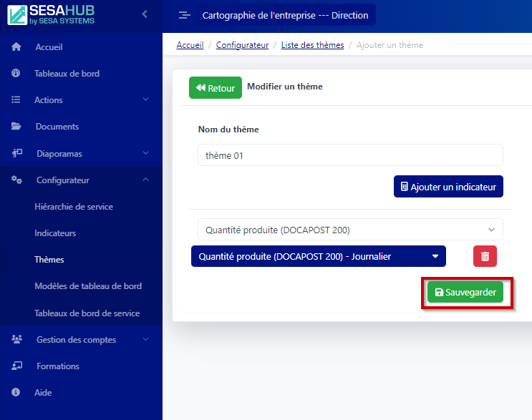The height and width of the screenshot is (420, 532).
Task: Click the SESAHUB logo icon
Action: pos(18,14)
